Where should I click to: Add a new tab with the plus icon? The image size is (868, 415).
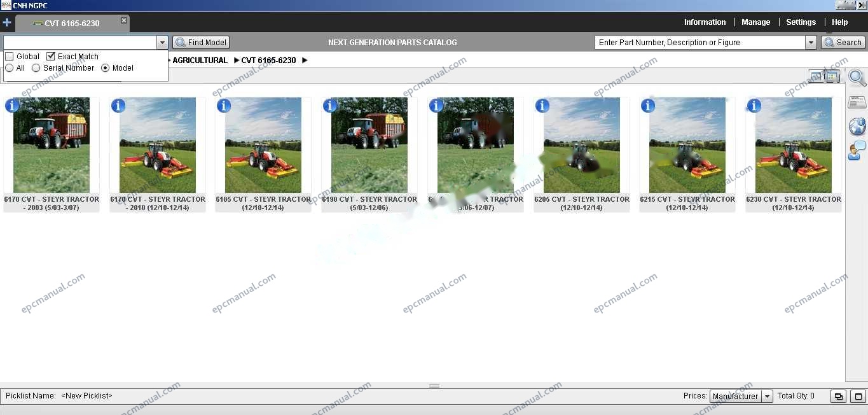[7, 23]
